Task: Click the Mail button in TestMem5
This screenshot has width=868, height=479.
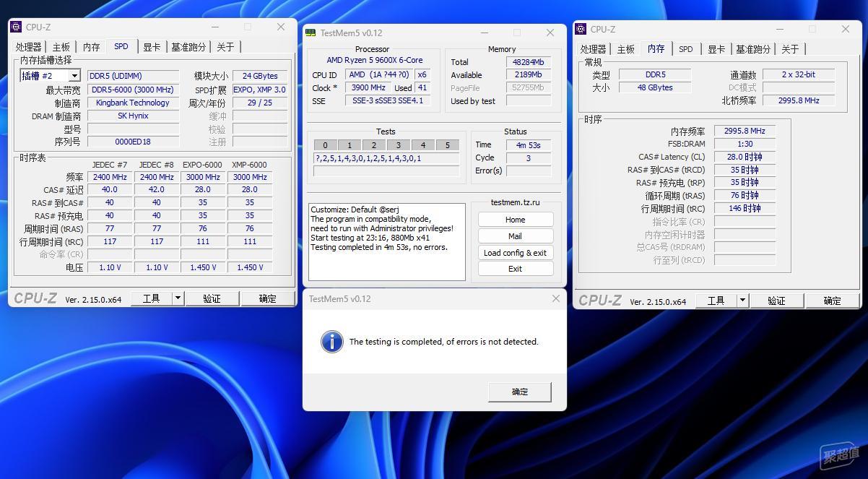Action: [x=516, y=236]
